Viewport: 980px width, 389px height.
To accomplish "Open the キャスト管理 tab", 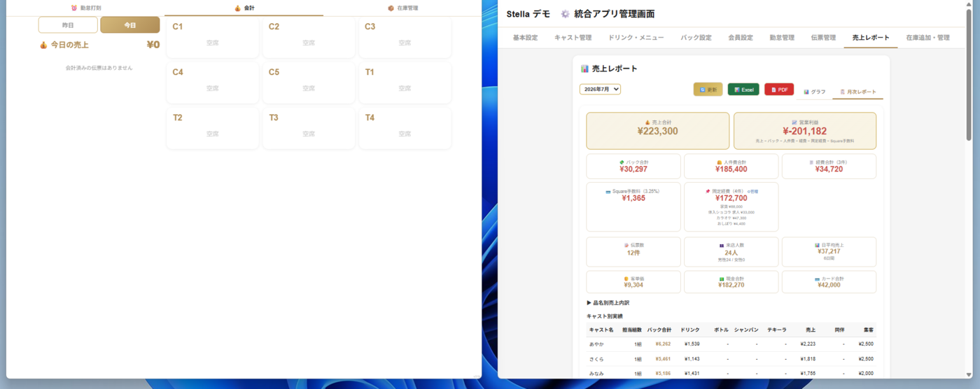I will tap(573, 38).
